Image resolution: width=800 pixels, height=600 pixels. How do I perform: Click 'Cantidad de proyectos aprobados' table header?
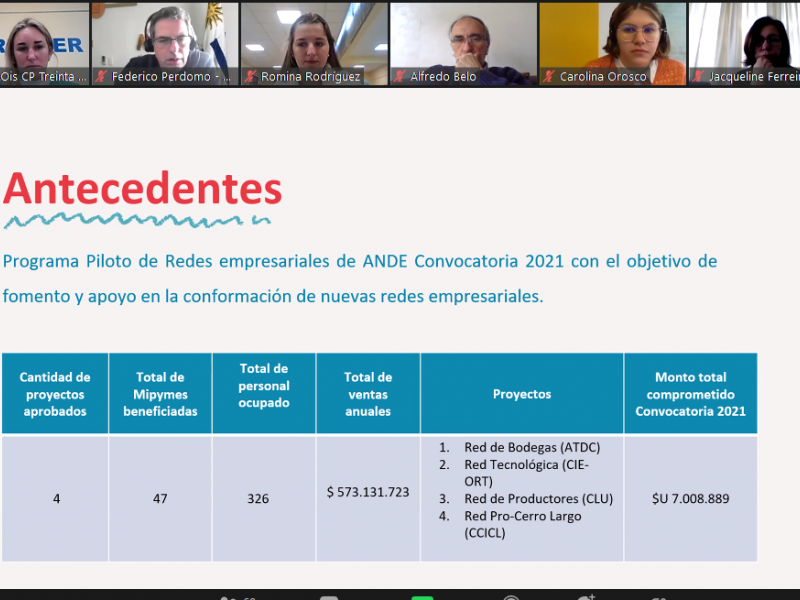coord(55,394)
